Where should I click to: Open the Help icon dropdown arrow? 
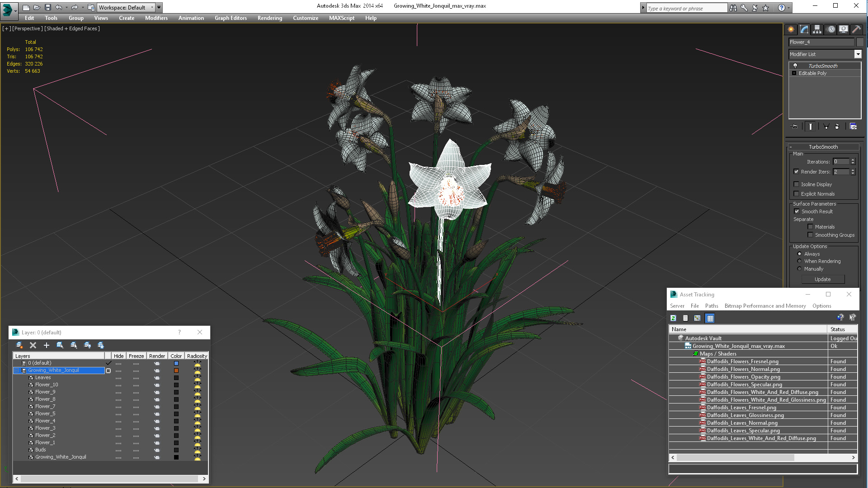(x=789, y=8)
